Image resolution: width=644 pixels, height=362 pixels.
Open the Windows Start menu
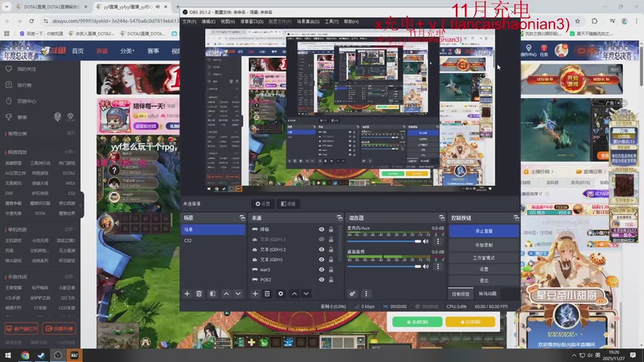pyautogui.click(x=8, y=356)
